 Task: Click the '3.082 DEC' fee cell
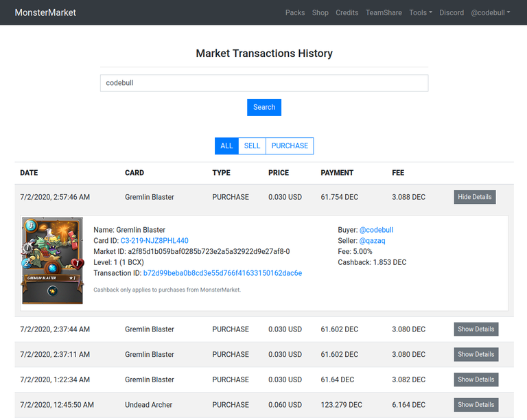[408, 380]
